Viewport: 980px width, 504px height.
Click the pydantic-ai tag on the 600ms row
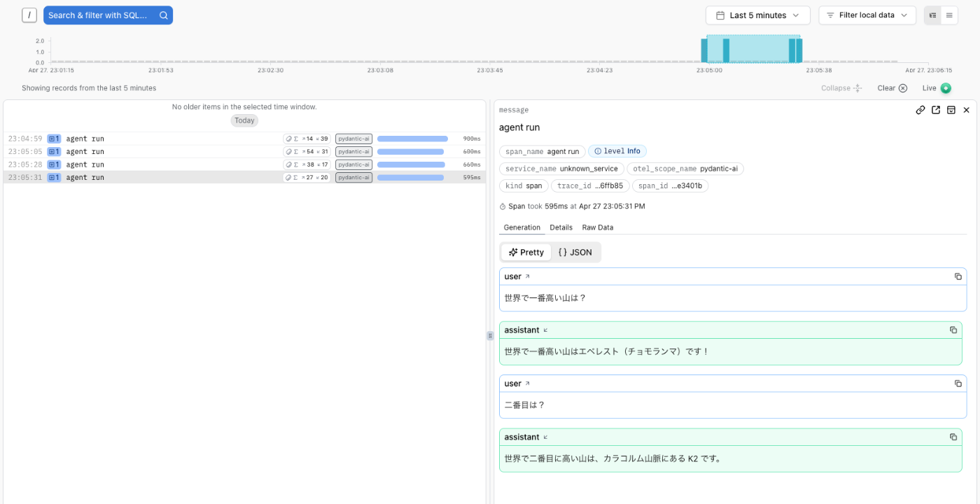[x=353, y=151]
